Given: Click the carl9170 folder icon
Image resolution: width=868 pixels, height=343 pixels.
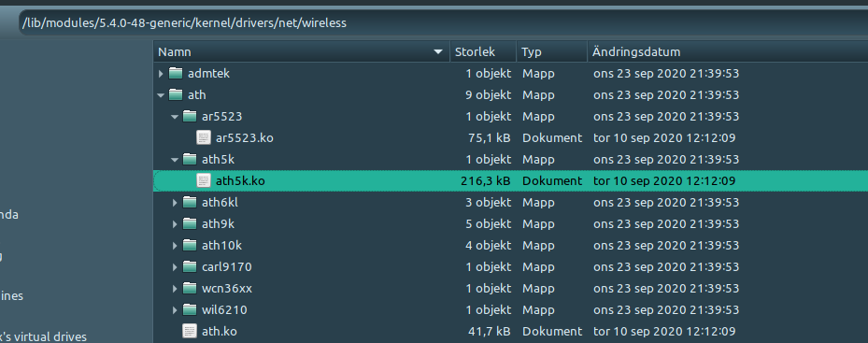Looking at the screenshot, I should pyautogui.click(x=190, y=267).
